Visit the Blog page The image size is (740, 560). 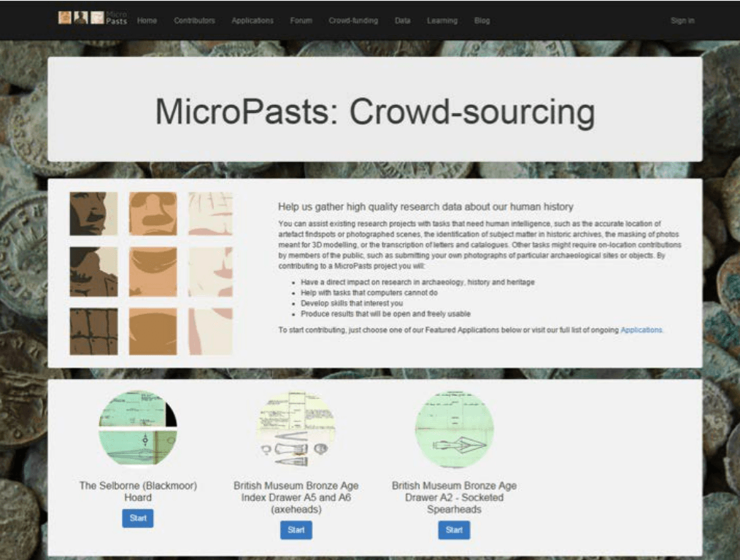[482, 20]
